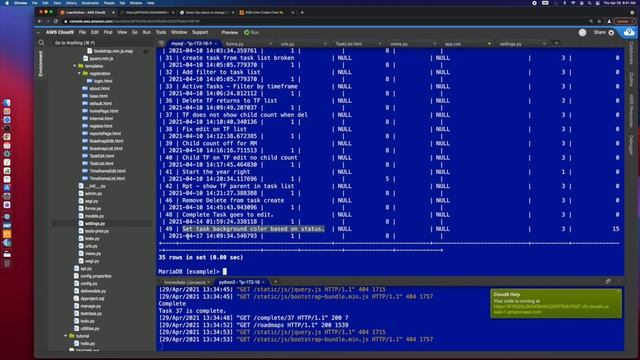The image size is (640, 360).
Task: Open macOS Bookmarks menu
Action: coord(90,3)
